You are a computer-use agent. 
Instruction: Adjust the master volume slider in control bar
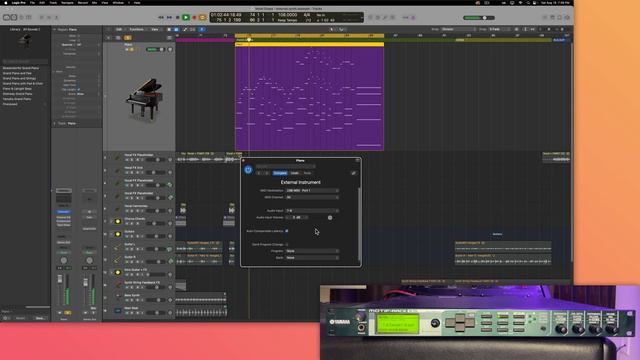(x=479, y=18)
